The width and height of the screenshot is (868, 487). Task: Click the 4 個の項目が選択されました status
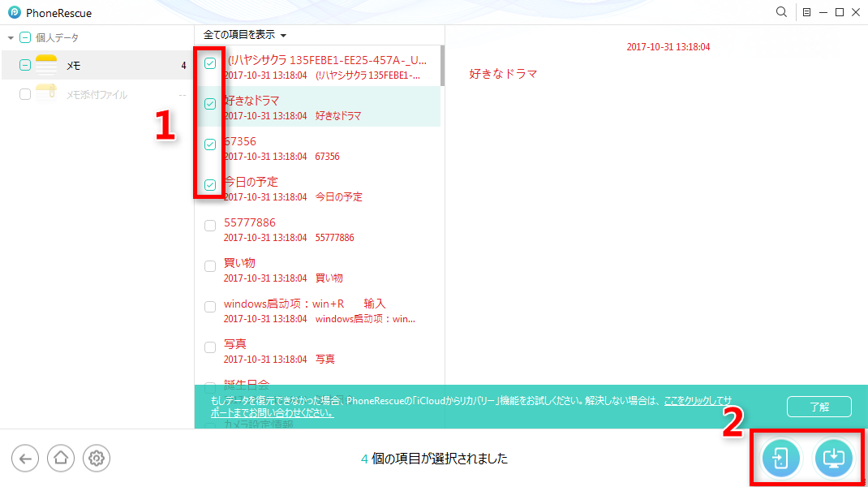(x=434, y=459)
